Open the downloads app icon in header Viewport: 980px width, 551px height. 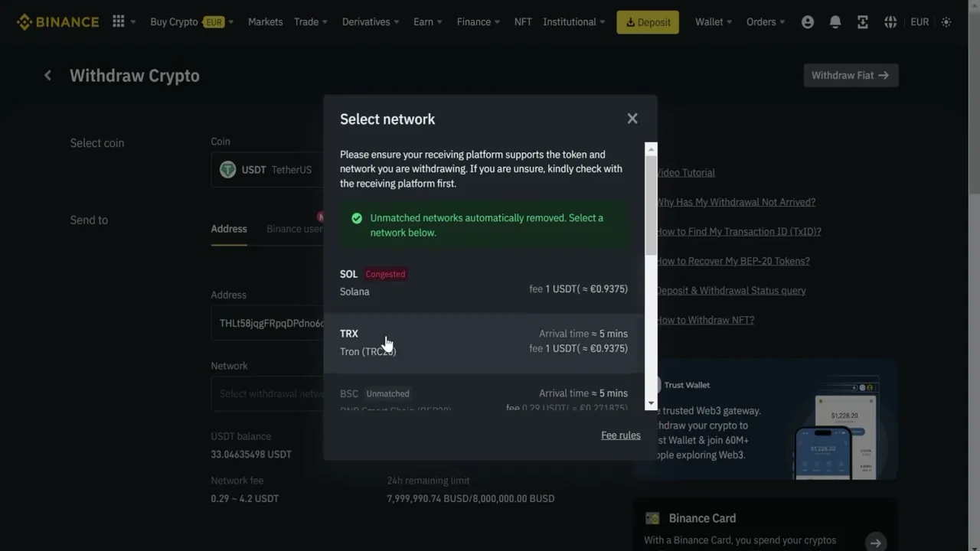click(863, 22)
